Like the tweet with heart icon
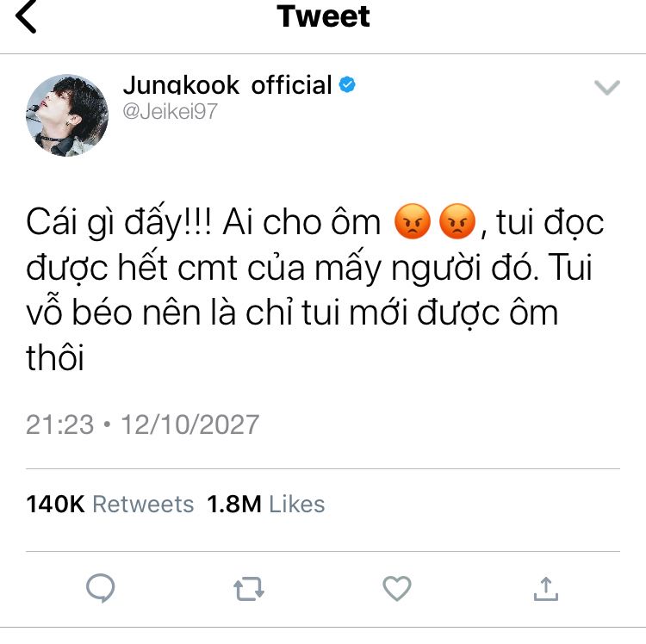646x644 pixels. [397, 588]
